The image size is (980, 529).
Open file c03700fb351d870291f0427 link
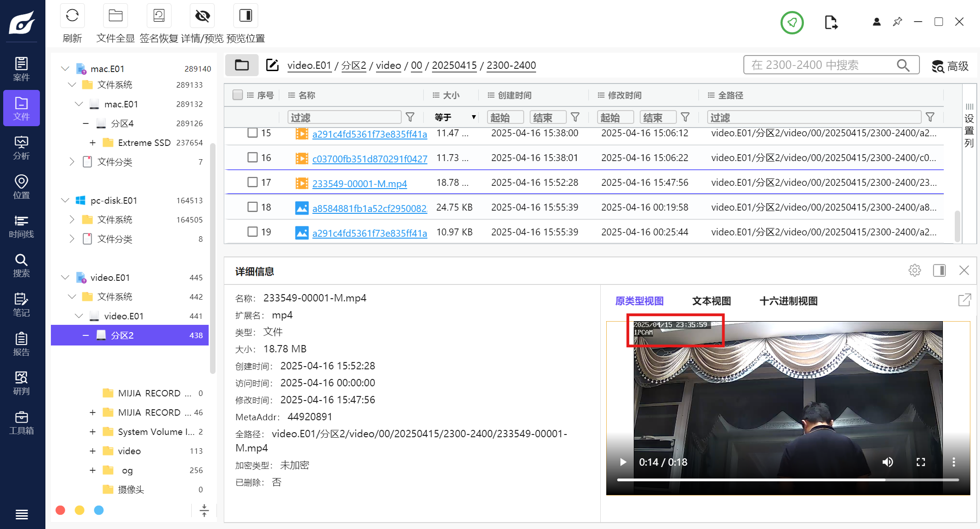pyautogui.click(x=370, y=159)
